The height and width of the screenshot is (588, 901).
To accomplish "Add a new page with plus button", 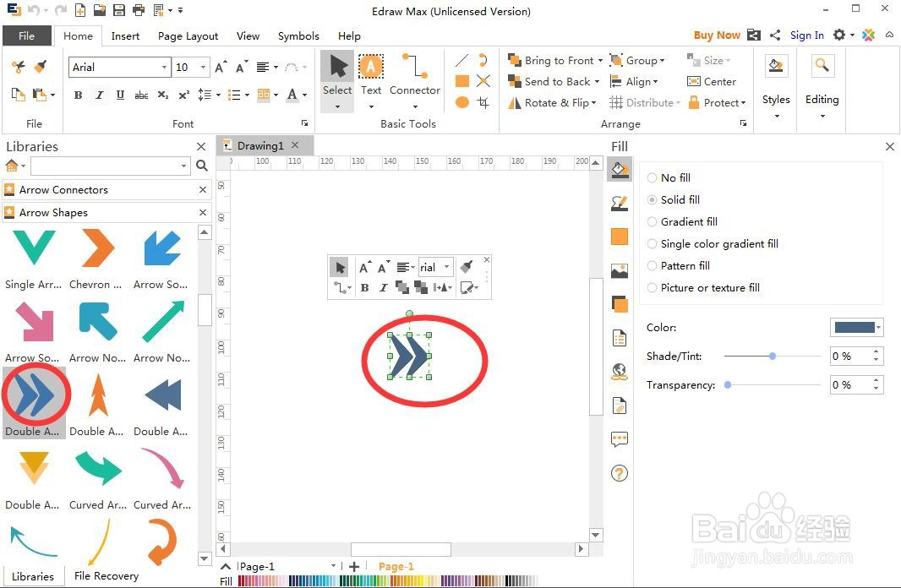I will tap(354, 567).
